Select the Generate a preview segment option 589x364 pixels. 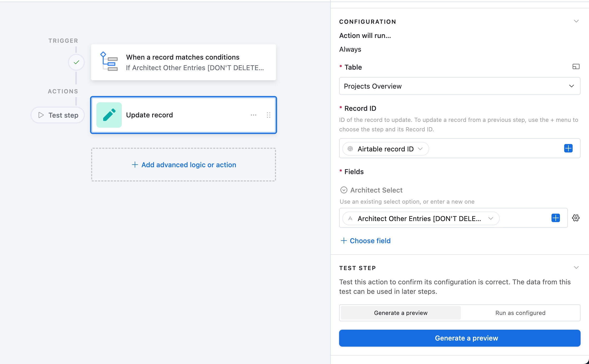[x=400, y=313]
